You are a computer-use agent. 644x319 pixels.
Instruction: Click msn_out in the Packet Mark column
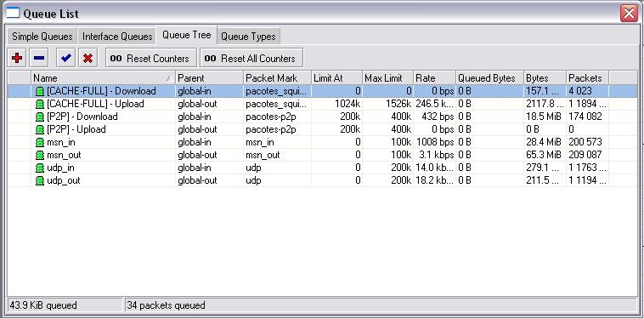click(263, 155)
